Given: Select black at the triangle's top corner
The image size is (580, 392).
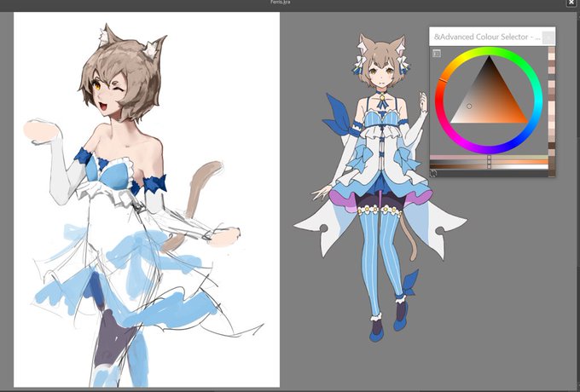Looking at the screenshot, I should point(489,58).
